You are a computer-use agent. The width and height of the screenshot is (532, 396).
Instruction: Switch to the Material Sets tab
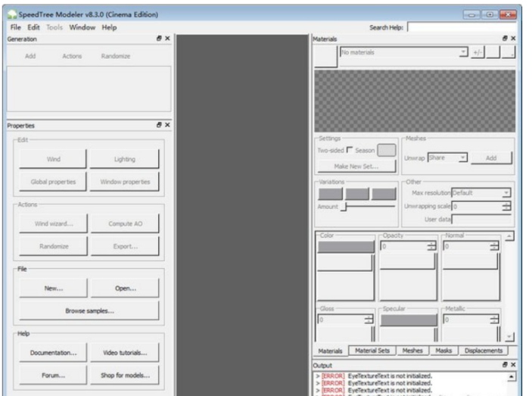(x=372, y=351)
